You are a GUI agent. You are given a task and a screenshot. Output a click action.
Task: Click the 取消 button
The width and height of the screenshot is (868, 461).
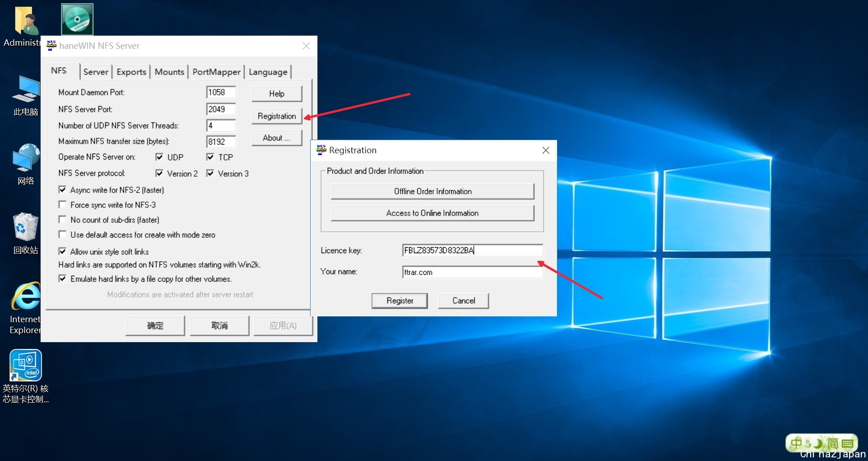pyautogui.click(x=220, y=325)
